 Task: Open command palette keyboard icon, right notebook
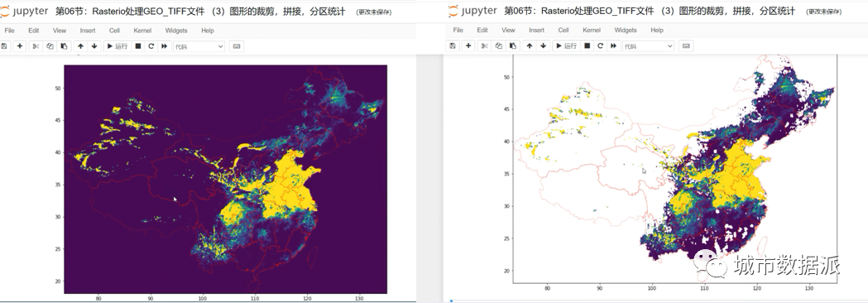(686, 46)
